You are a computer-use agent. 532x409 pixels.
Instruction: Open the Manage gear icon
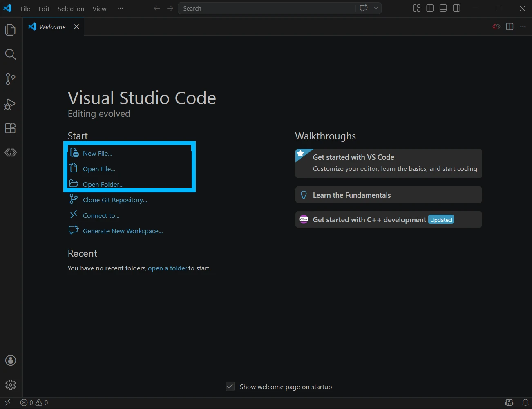pos(11,385)
